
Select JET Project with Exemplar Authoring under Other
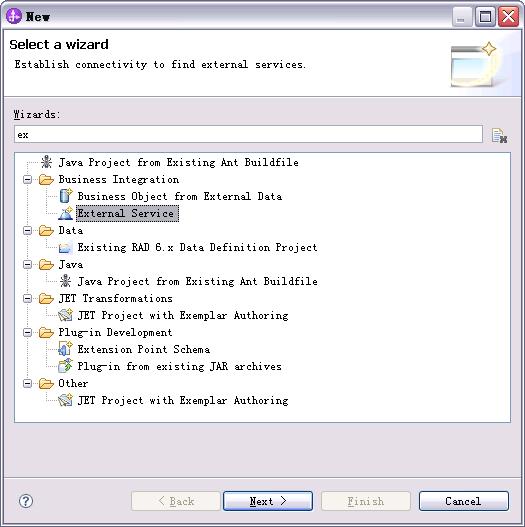tap(183, 400)
